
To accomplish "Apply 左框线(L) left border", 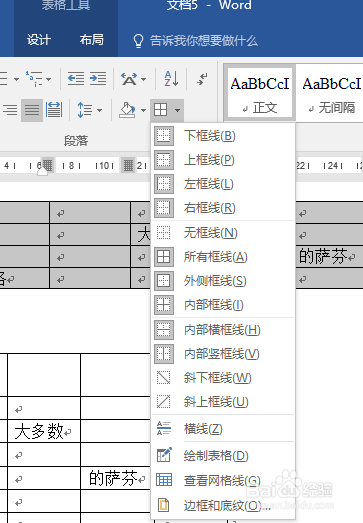I will (223, 184).
